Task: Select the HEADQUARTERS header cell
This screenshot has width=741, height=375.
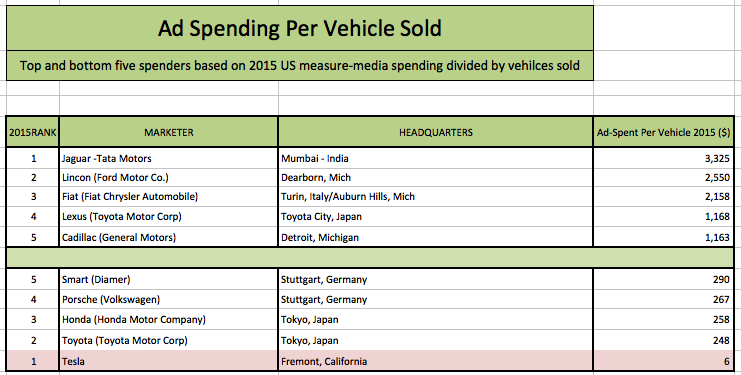Action: [x=436, y=132]
